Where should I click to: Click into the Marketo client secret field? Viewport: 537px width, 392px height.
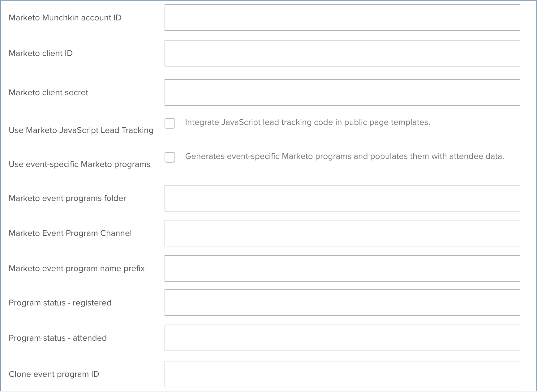tap(342, 92)
